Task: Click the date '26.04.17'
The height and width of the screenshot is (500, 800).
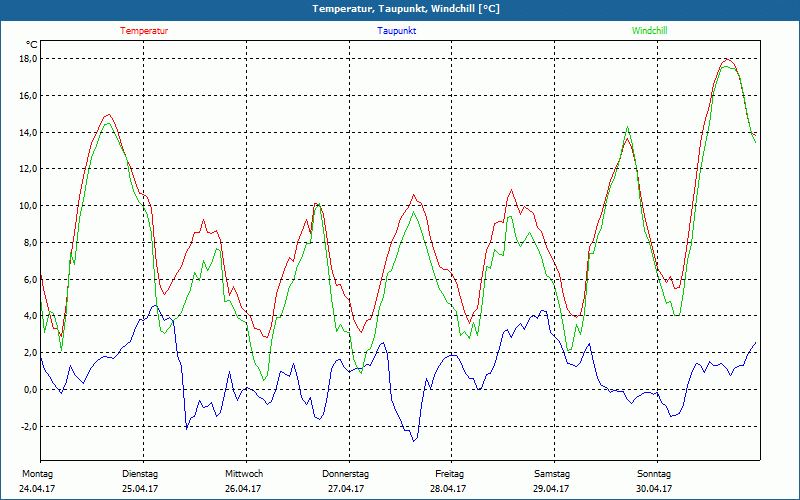Action: [243, 489]
